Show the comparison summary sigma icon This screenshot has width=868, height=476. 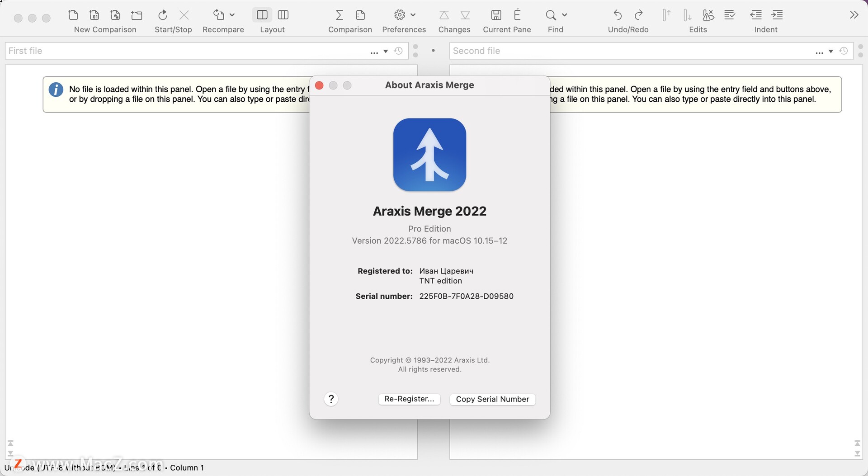[340, 15]
